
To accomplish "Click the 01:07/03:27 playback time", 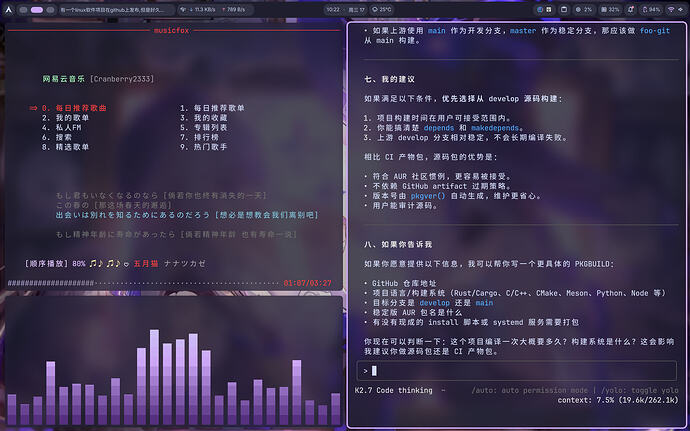I will point(308,283).
